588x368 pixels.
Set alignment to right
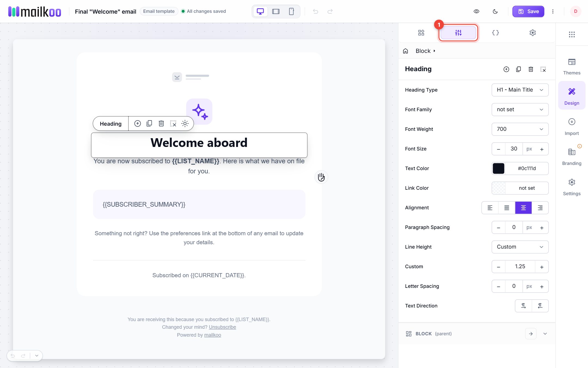(540, 208)
